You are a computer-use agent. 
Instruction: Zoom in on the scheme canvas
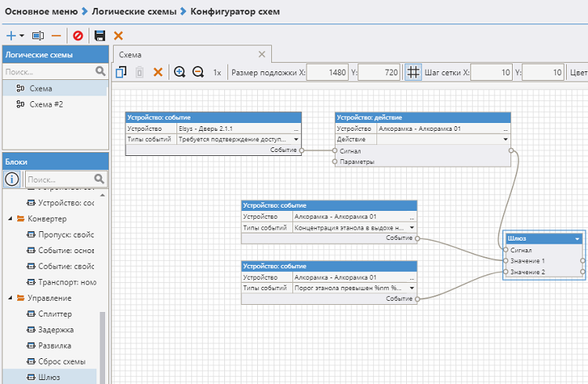tap(180, 72)
